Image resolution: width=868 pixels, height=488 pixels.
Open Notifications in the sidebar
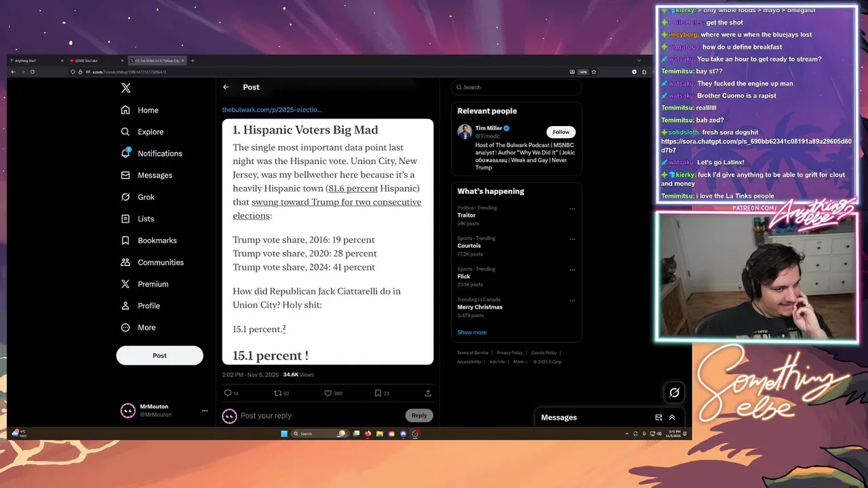(x=151, y=153)
